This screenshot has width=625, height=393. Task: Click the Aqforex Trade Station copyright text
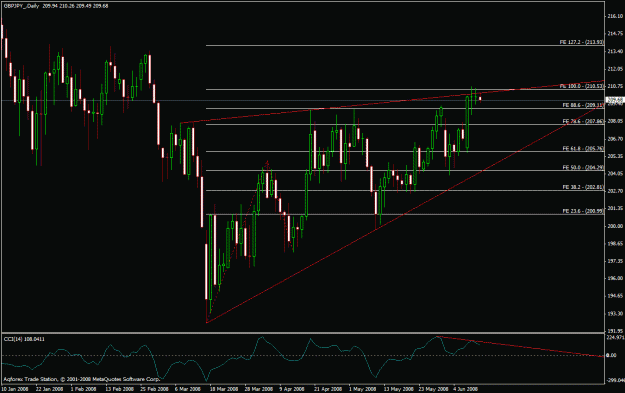coord(82,379)
